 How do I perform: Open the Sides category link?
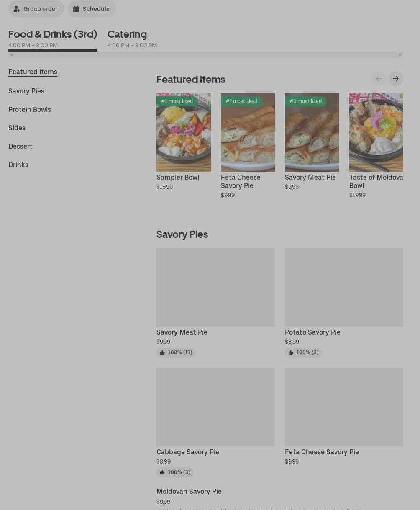click(17, 128)
